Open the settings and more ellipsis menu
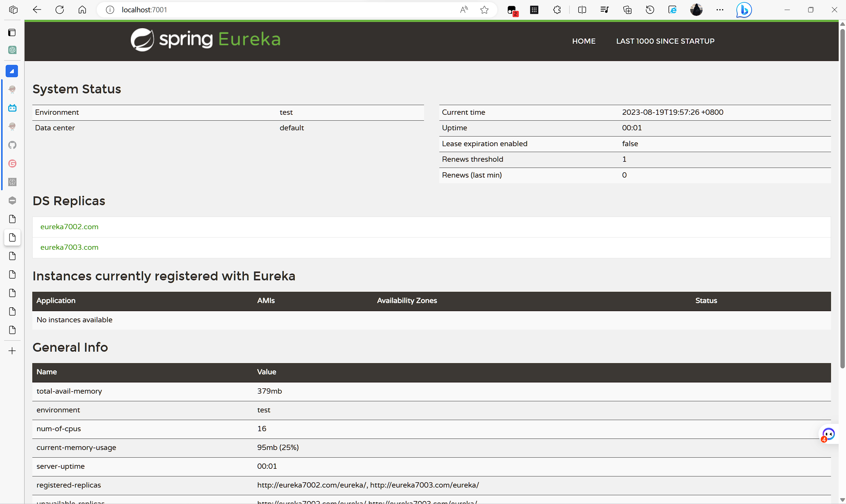The image size is (846, 504). coord(720,10)
